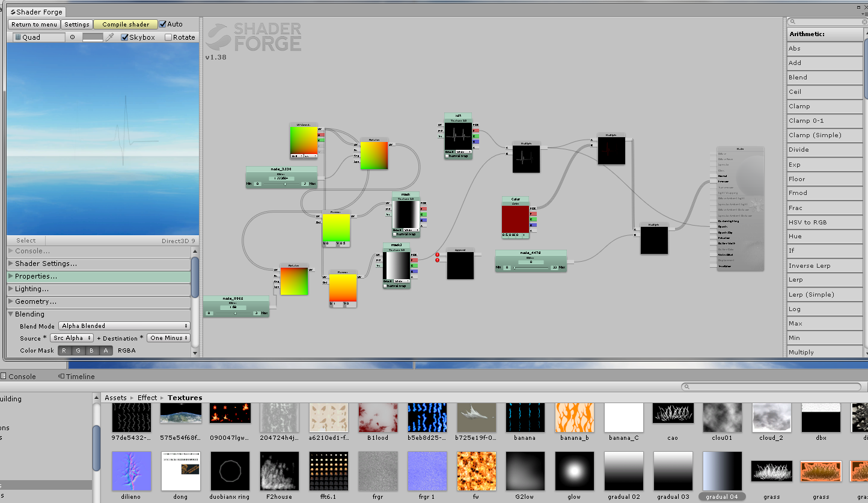Pick preview background color with eyedropper
The image size is (868, 503).
[109, 37]
